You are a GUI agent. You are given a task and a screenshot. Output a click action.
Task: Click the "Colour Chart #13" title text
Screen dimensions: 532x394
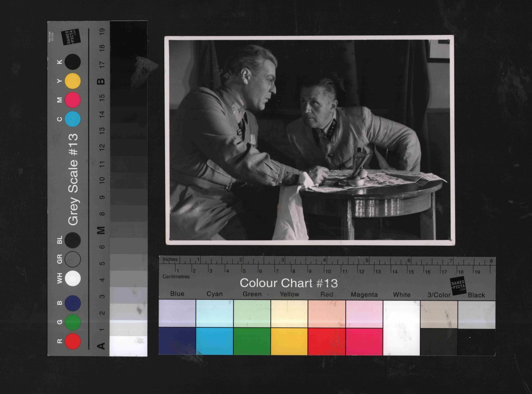point(289,283)
